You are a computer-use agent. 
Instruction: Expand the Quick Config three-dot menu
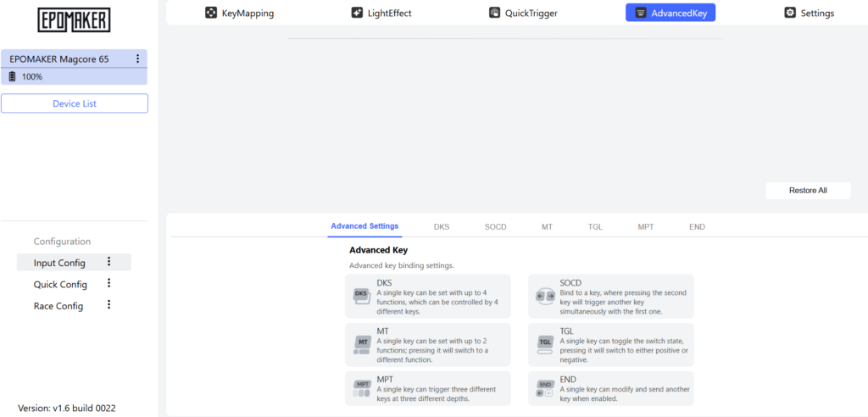click(108, 284)
